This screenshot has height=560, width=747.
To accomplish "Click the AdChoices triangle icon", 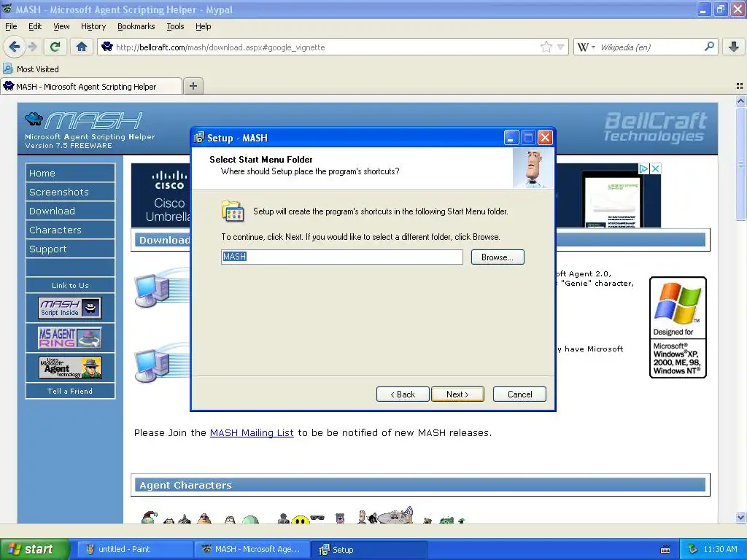I will click(x=644, y=168).
